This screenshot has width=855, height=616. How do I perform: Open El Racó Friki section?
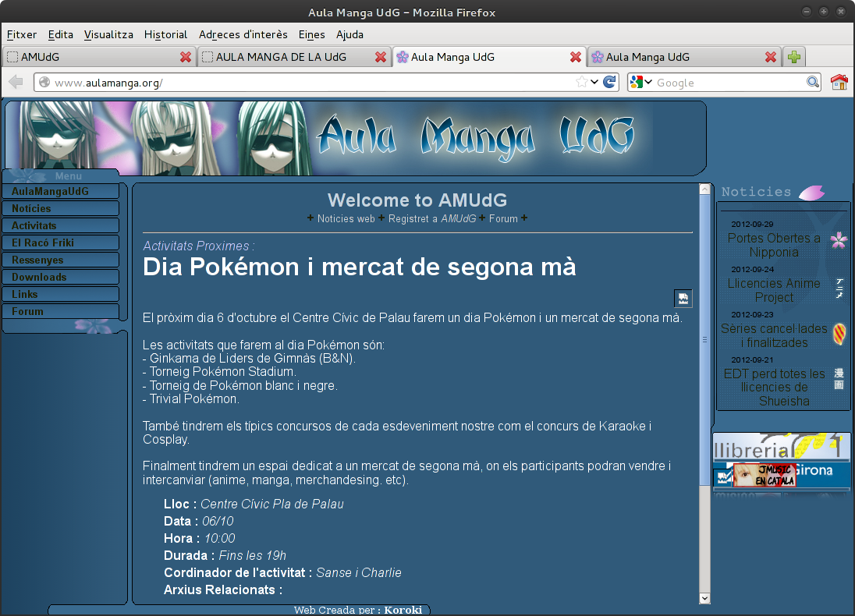pyautogui.click(x=61, y=243)
